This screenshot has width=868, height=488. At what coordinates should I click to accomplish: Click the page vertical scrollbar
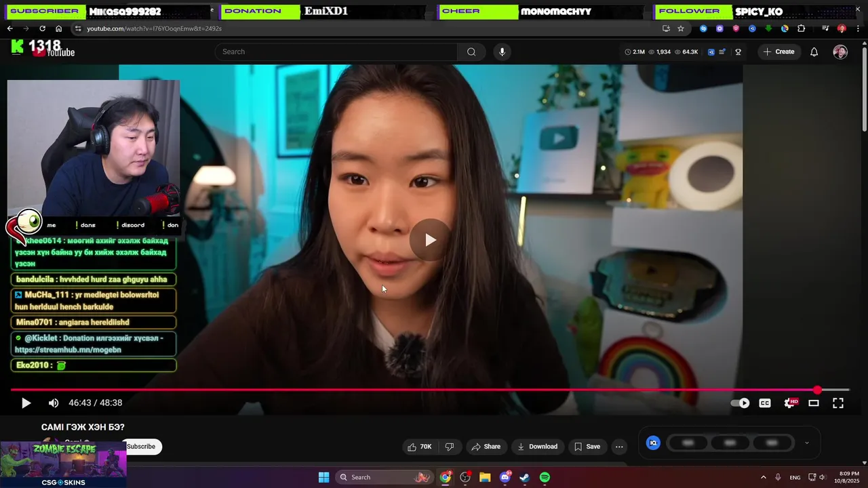pos(864,88)
